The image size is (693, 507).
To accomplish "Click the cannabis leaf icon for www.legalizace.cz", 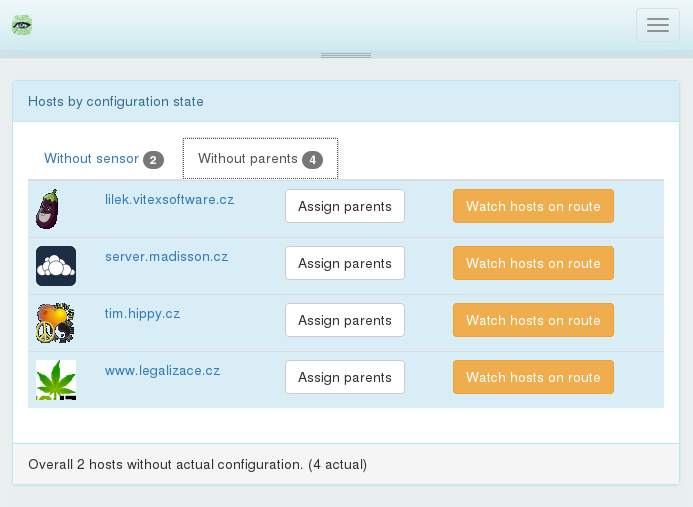I will click(56, 380).
